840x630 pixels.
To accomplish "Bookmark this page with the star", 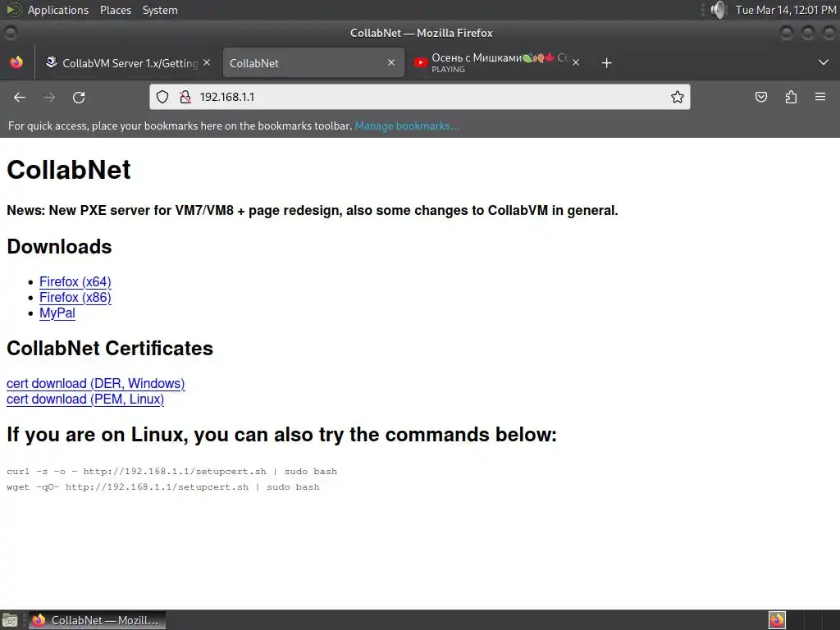I will pos(677,97).
